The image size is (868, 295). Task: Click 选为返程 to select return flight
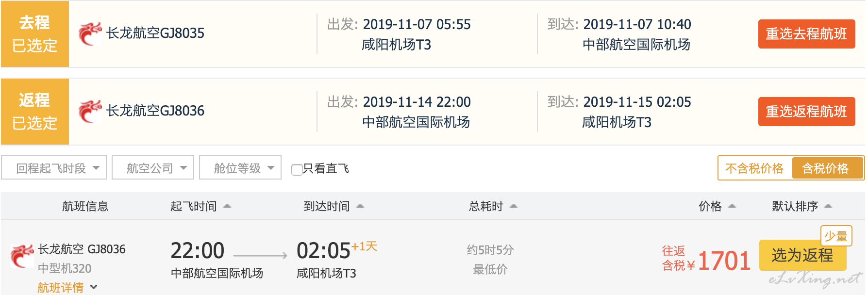[x=802, y=256]
